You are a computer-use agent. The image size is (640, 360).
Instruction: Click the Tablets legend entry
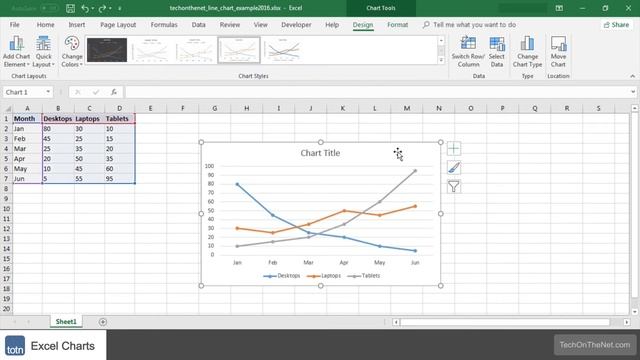tap(364, 276)
